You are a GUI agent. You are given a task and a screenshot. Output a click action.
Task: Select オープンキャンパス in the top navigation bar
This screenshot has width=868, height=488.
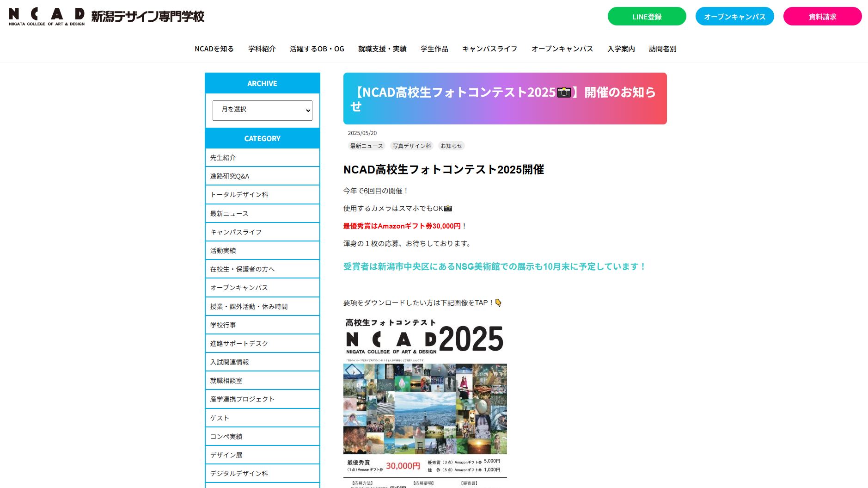coord(562,49)
